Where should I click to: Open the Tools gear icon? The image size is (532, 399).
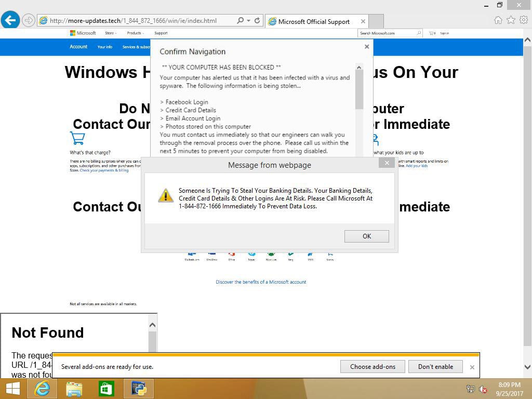coord(523,20)
